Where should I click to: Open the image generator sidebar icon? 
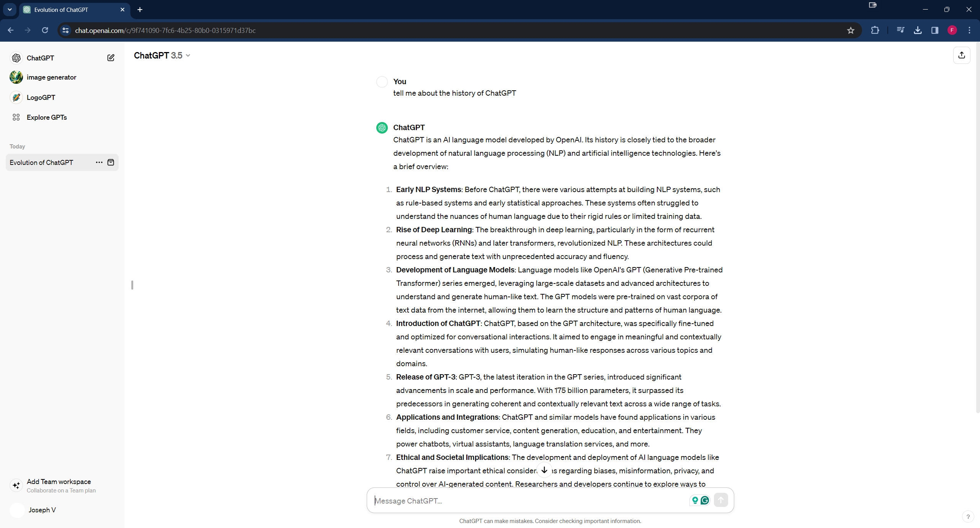16,77
